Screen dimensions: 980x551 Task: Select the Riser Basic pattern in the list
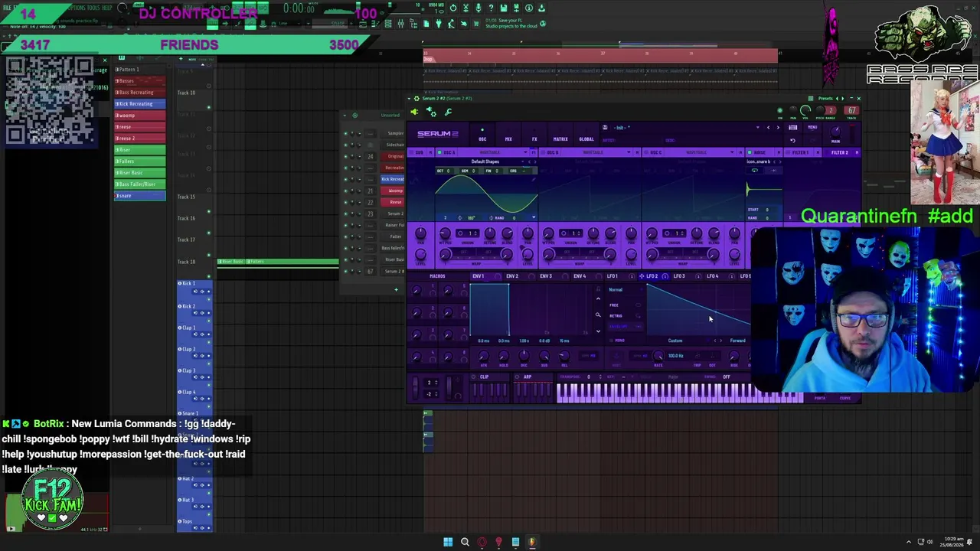[140, 173]
